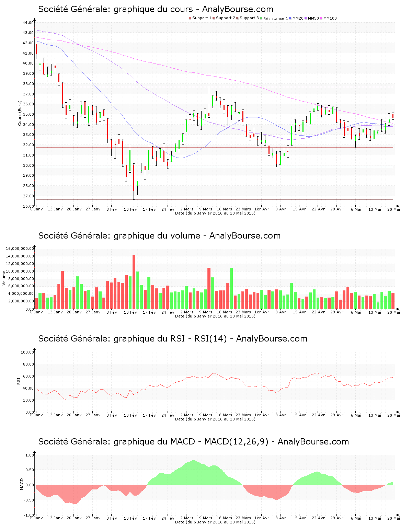Click '9 Mars' date on price chart
Viewport: 412px width, 532px height.
click(206, 209)
